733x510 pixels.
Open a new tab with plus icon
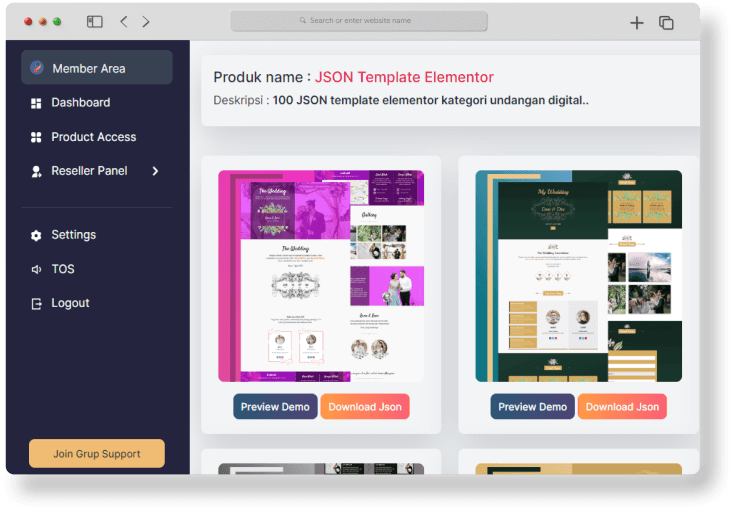636,22
